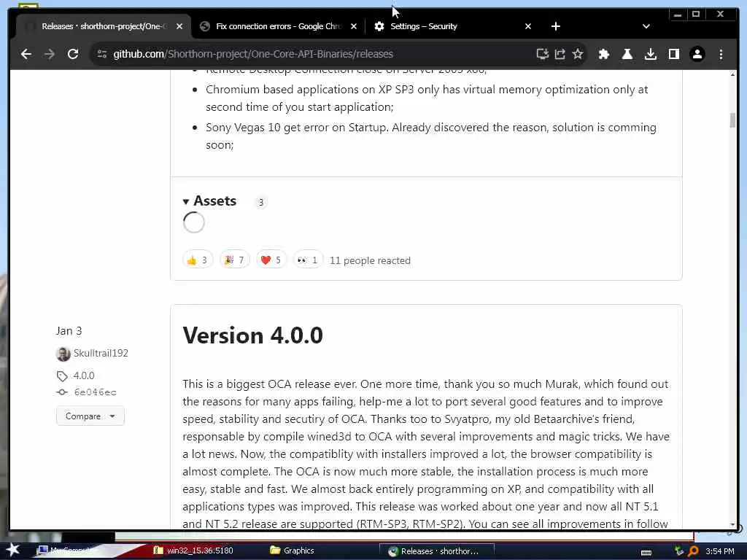The image size is (747, 560).
Task: Close the Settings – Security tab
Action: [x=528, y=26]
